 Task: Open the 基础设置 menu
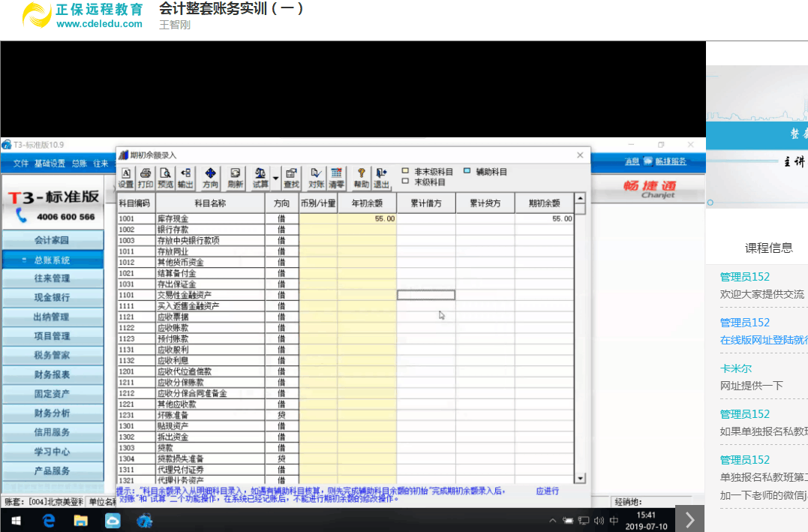click(x=49, y=163)
